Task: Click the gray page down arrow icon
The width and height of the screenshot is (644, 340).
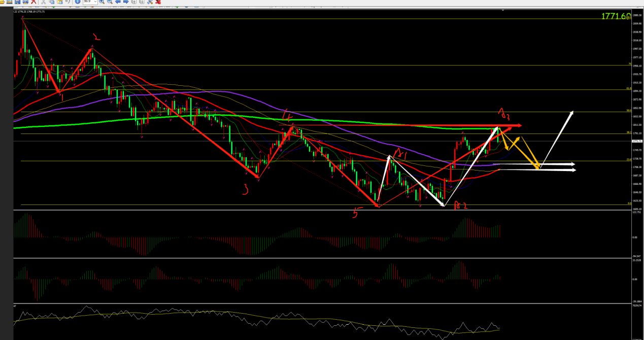Action: tap(142, 2)
